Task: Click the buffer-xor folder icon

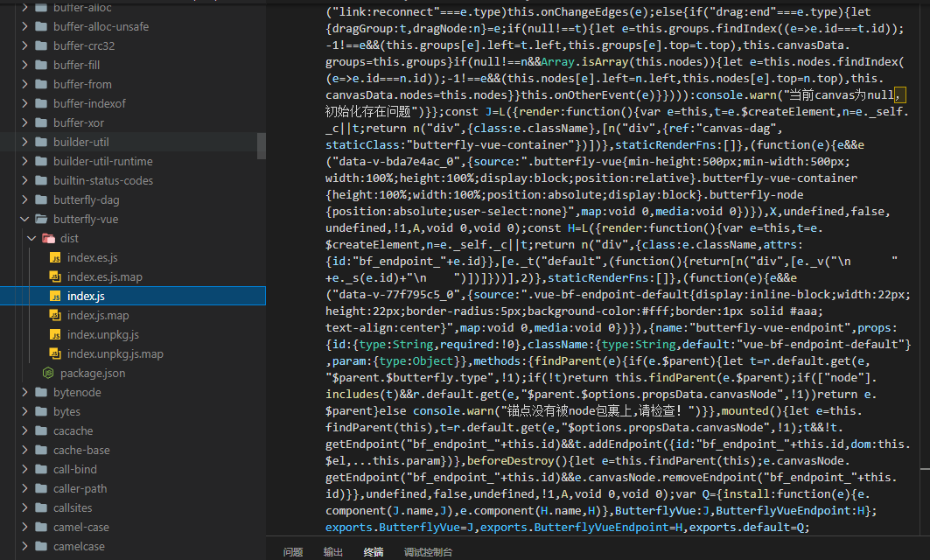Action: click(41, 122)
